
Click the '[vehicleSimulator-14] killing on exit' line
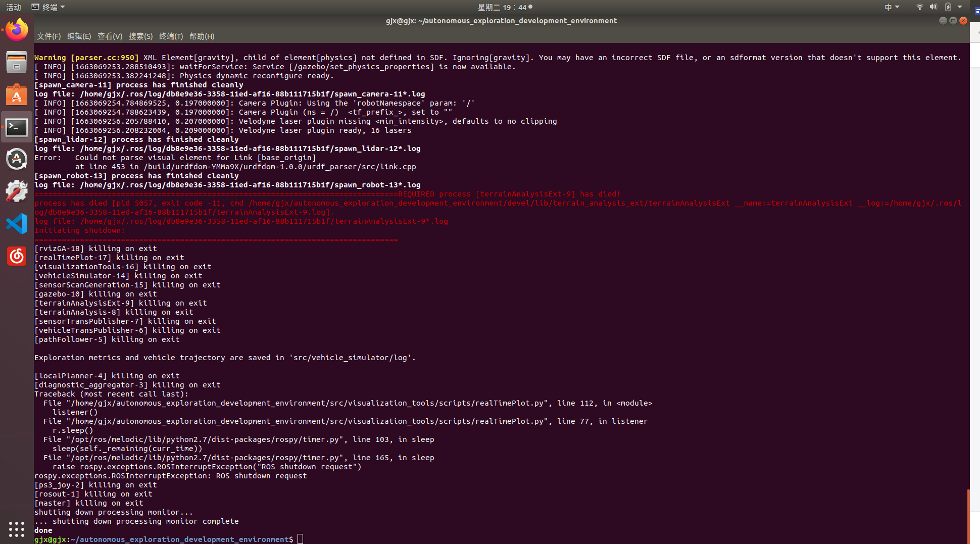(x=118, y=276)
